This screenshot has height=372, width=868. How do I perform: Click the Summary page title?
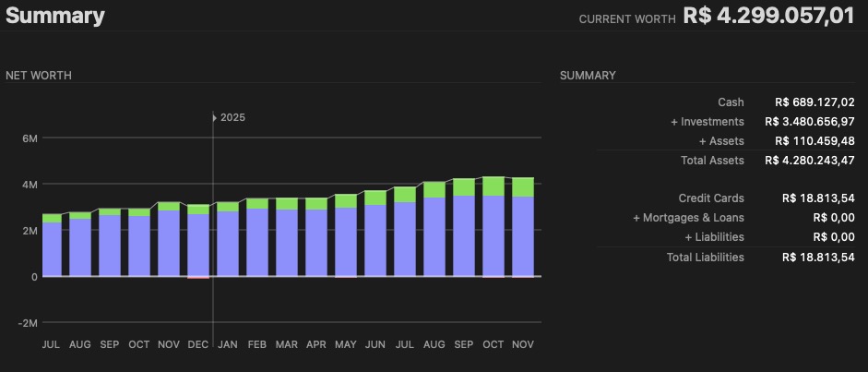55,16
